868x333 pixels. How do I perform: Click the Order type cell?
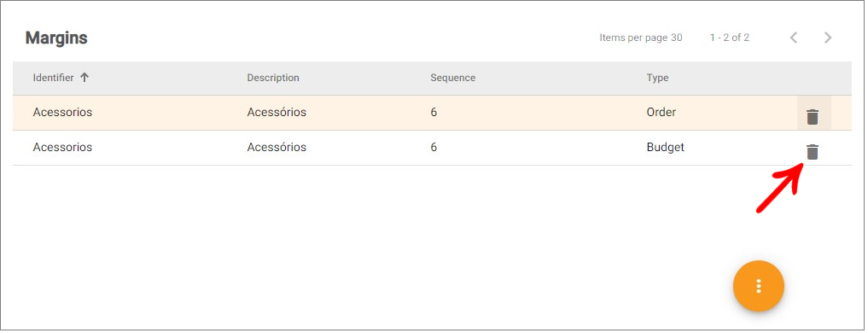(661, 112)
